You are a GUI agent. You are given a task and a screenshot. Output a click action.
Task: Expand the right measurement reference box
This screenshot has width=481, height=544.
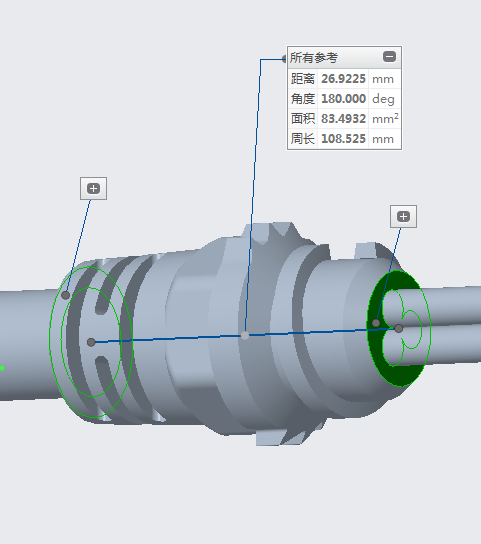[x=403, y=216]
